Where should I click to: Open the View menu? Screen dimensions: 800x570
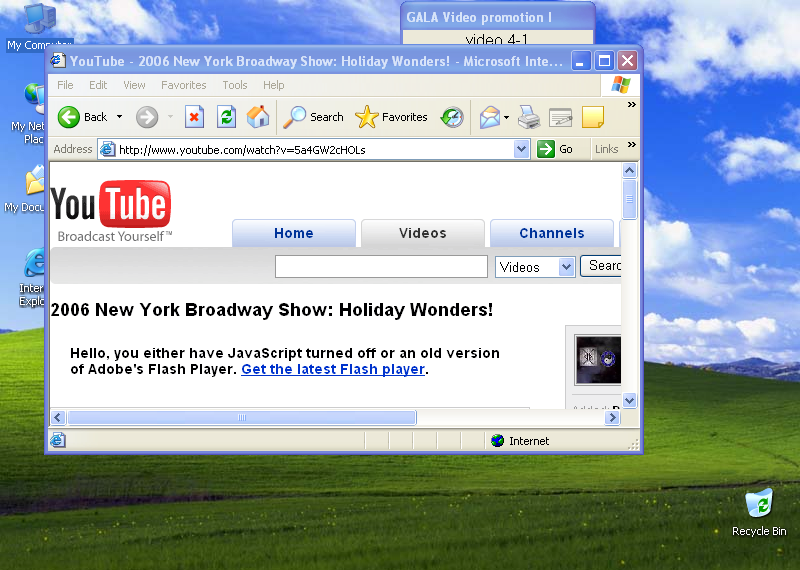pos(134,85)
